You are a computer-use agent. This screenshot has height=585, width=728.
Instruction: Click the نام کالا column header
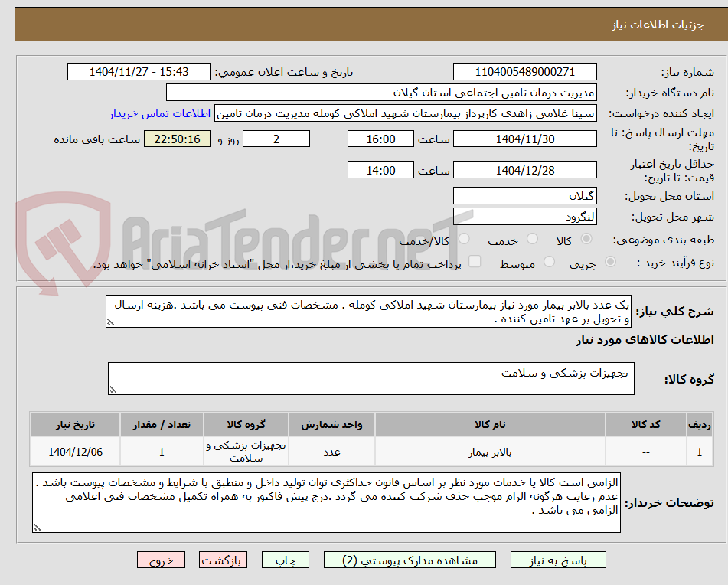(x=490, y=425)
